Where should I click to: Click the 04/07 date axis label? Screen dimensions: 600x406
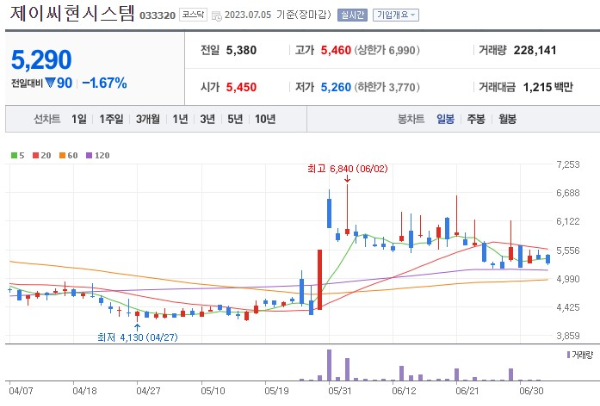(21, 391)
